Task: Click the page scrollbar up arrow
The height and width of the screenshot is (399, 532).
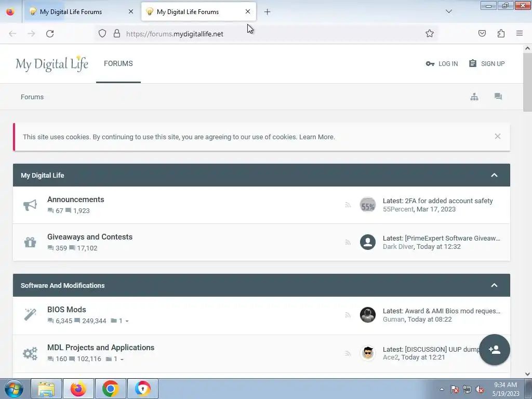Action: click(x=528, y=48)
